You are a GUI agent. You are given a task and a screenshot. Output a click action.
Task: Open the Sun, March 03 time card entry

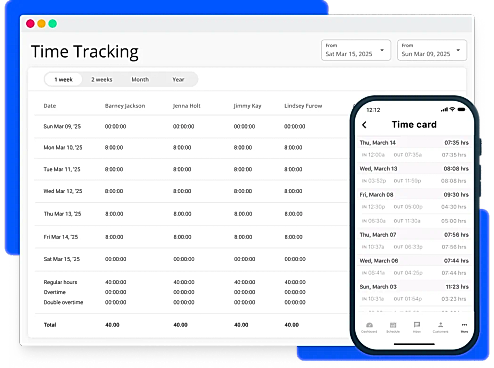[414, 287]
